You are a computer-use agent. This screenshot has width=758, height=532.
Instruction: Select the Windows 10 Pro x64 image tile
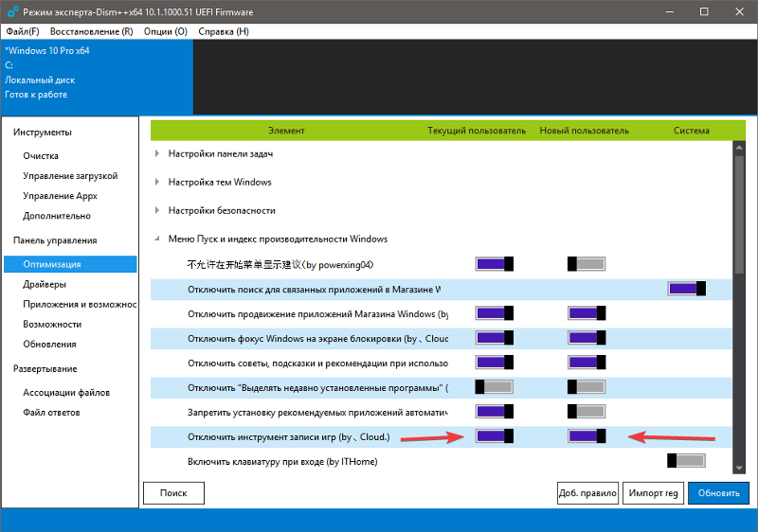coord(98,77)
